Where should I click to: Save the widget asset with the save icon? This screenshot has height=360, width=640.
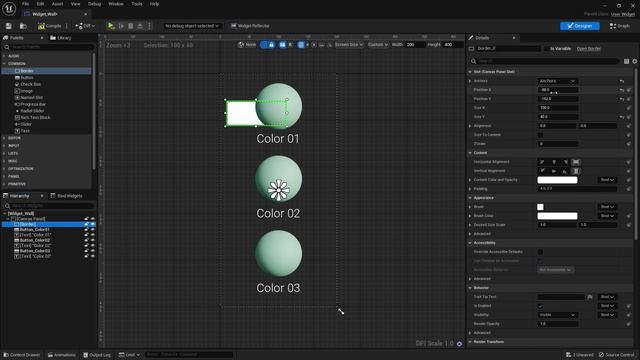(9, 26)
